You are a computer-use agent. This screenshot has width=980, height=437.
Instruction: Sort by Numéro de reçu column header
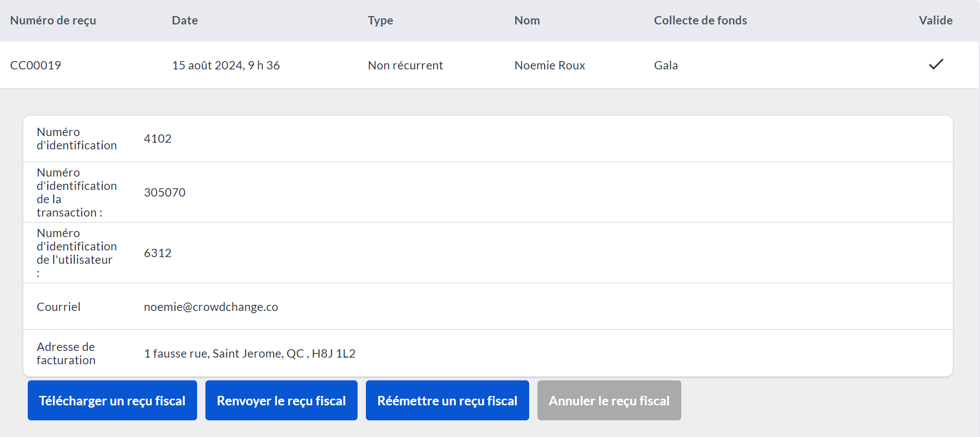point(53,21)
